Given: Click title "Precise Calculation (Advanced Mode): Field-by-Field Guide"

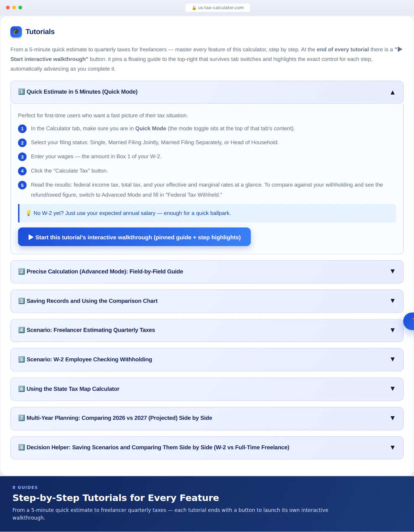Looking at the screenshot, I should 105,271.
